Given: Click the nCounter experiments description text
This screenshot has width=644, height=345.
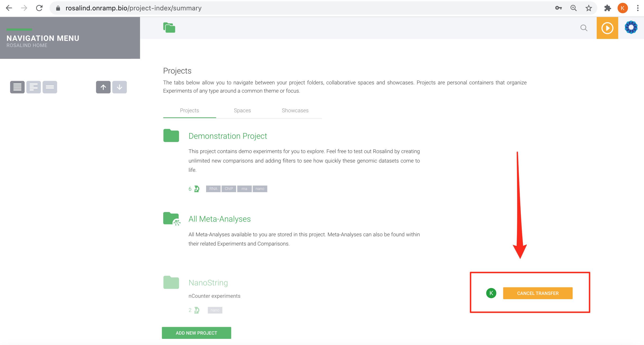Looking at the screenshot, I should 215,296.
